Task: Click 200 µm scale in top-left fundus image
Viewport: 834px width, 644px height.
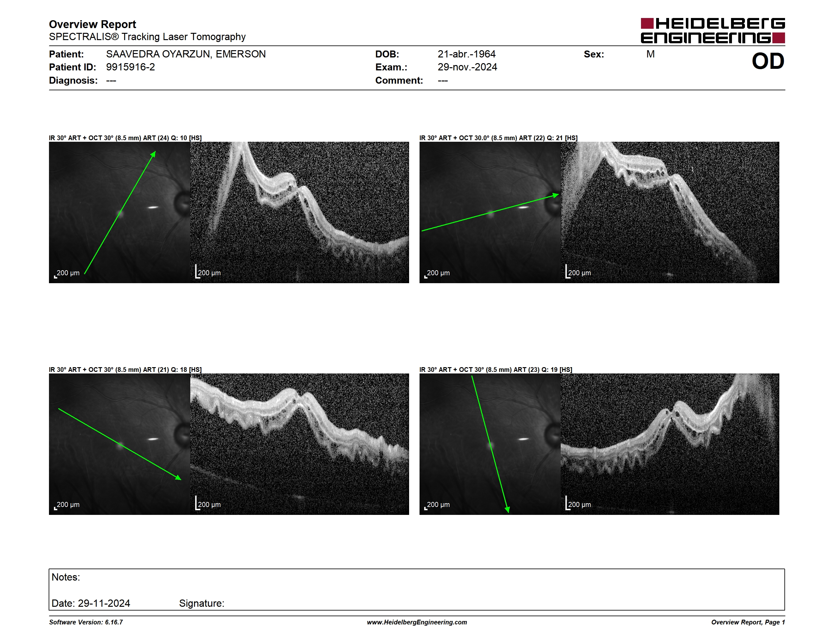Action: 67,274
